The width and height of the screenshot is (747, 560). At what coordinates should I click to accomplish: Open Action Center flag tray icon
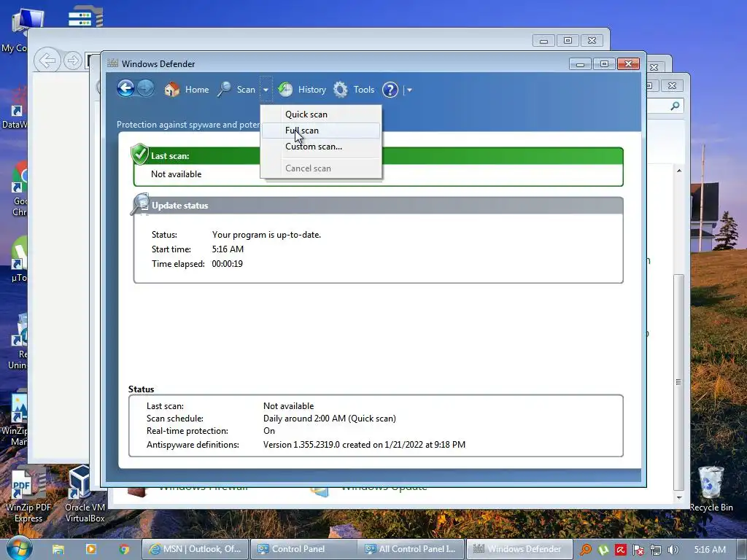[x=638, y=550]
